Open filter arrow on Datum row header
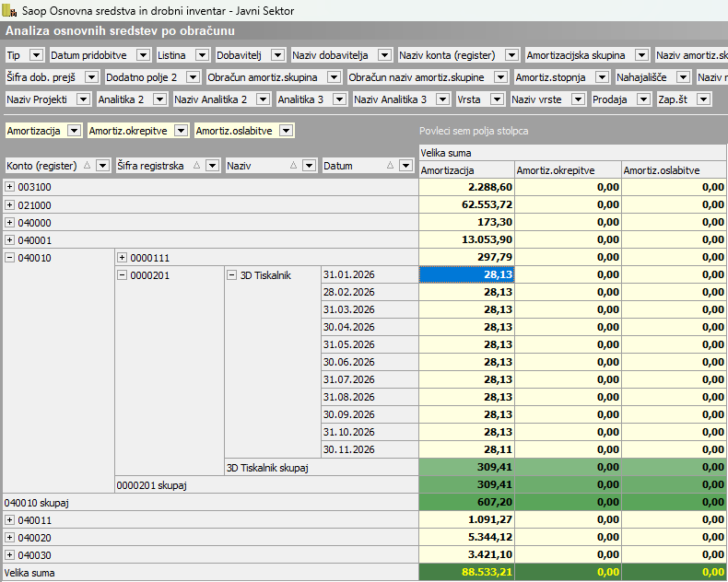 pyautogui.click(x=405, y=166)
